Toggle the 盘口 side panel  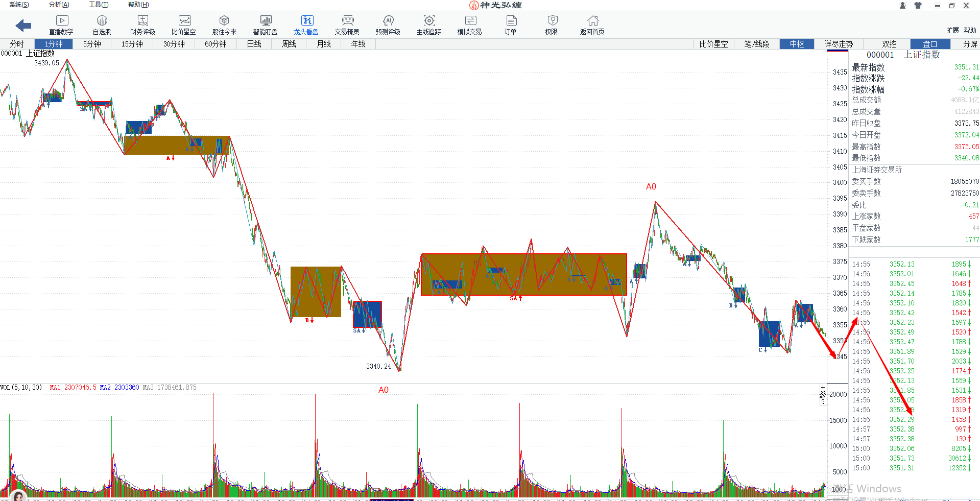930,44
